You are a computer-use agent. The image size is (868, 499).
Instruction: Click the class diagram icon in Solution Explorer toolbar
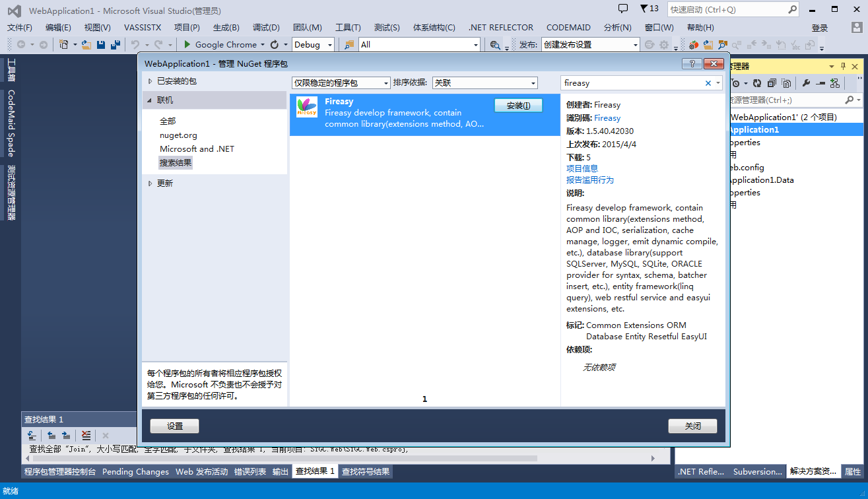coord(835,83)
